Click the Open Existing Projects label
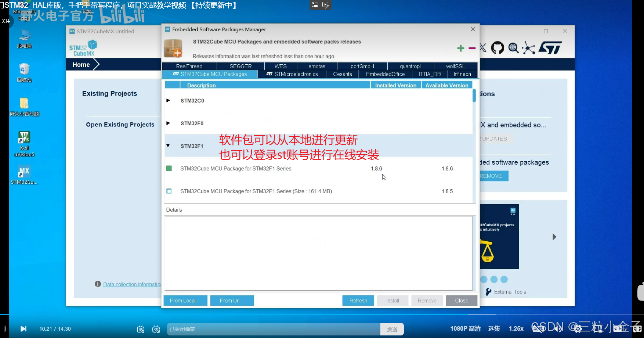 coord(120,125)
